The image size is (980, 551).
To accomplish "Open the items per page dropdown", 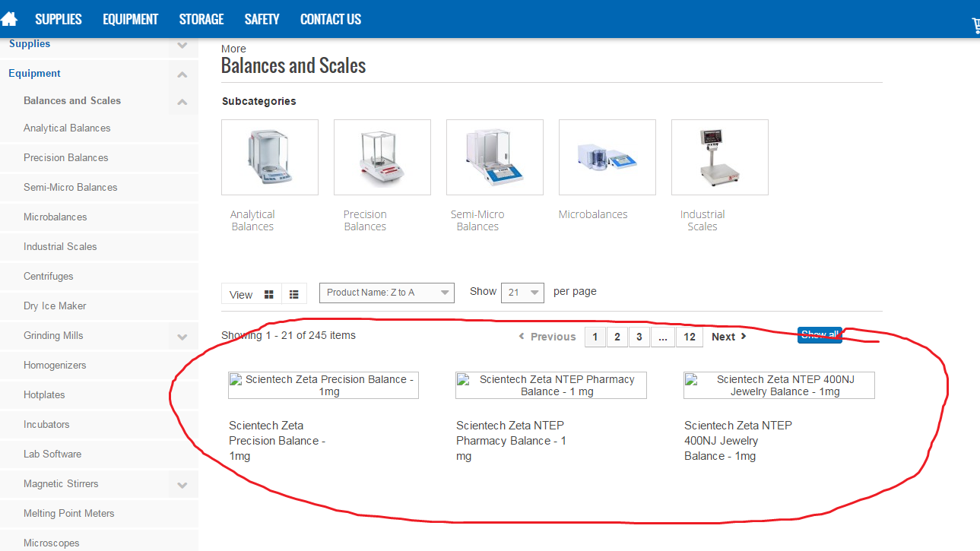I will (523, 293).
